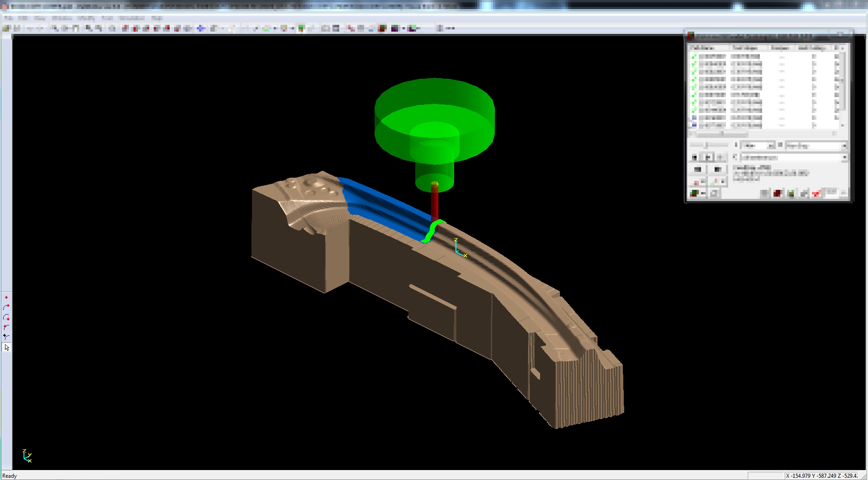Open the Help menu
Screen dimensions: 868x480
pyautogui.click(x=157, y=18)
